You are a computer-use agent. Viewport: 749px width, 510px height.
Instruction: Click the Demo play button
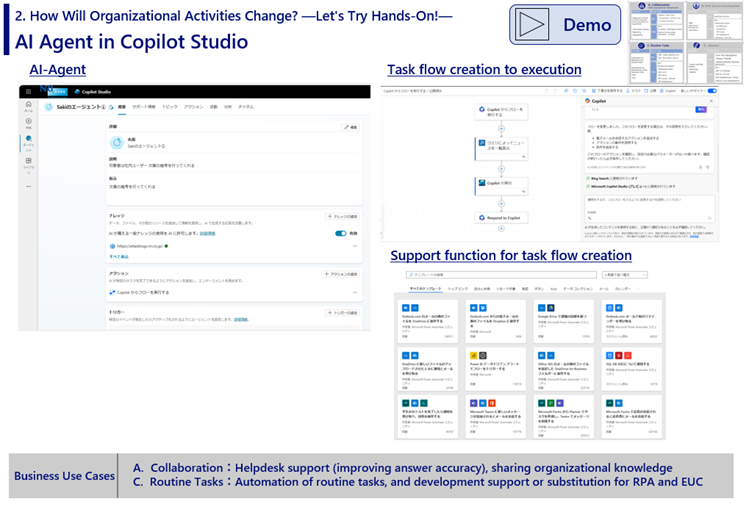(x=565, y=25)
